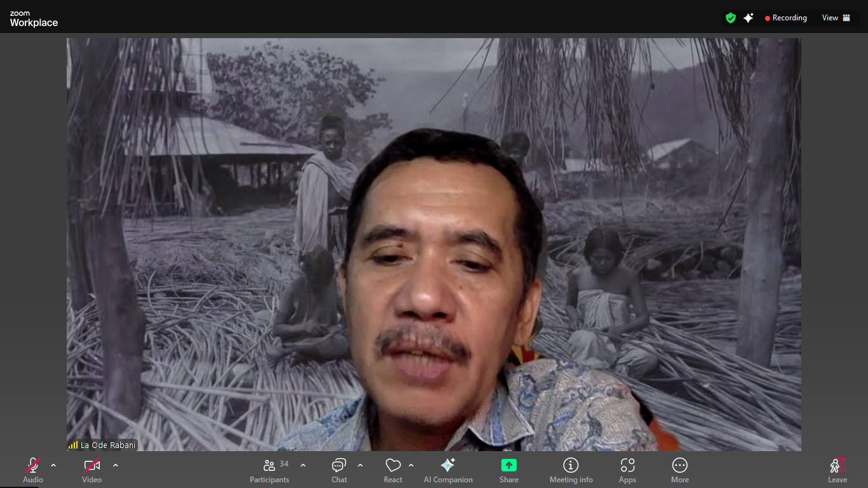Open Meeting info
The image size is (868, 488).
[x=571, y=465]
